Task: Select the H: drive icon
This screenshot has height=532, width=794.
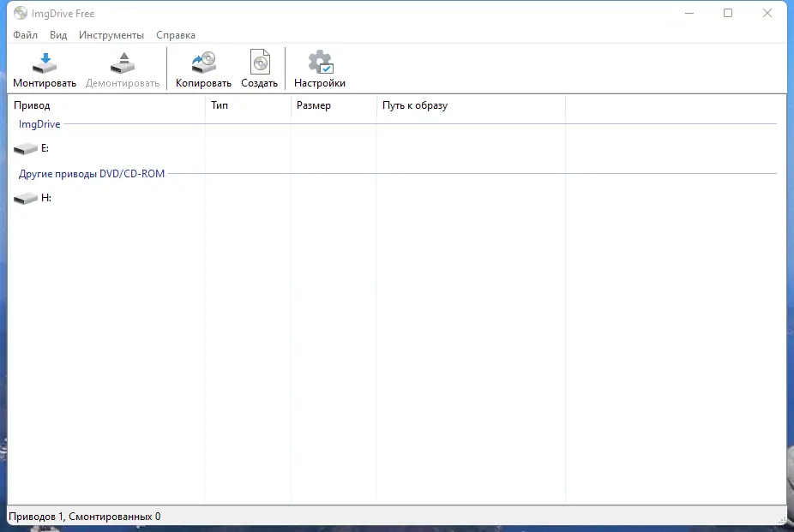Action: [26, 198]
